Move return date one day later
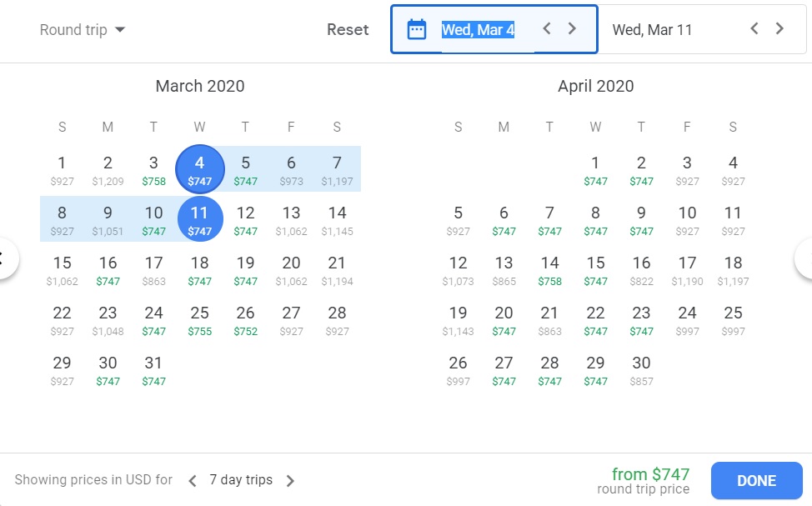The width and height of the screenshot is (812, 506). coord(779,28)
